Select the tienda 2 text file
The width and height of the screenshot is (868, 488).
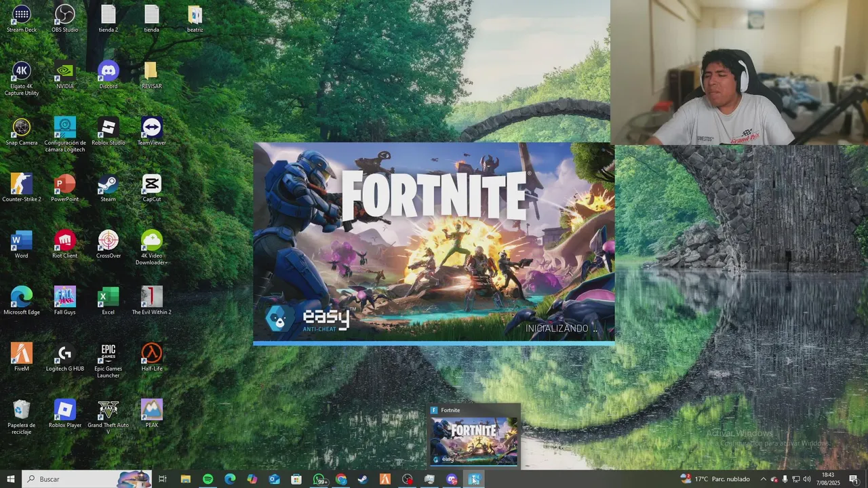click(108, 19)
